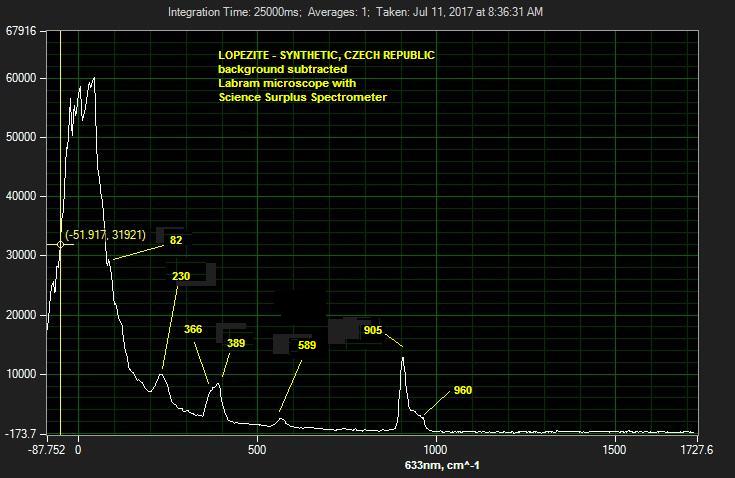The image size is (735, 478).
Task: Select the 82 peak label
Action: coord(176,240)
